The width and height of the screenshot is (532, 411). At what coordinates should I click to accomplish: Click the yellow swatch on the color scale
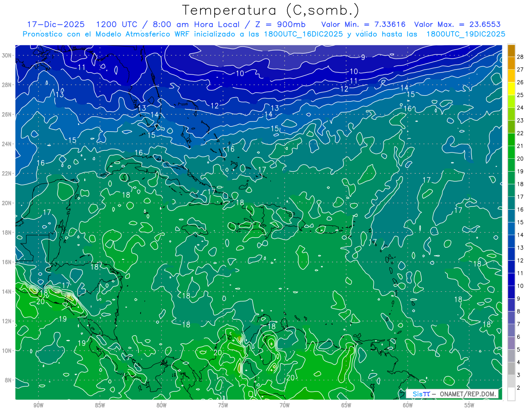click(511, 88)
